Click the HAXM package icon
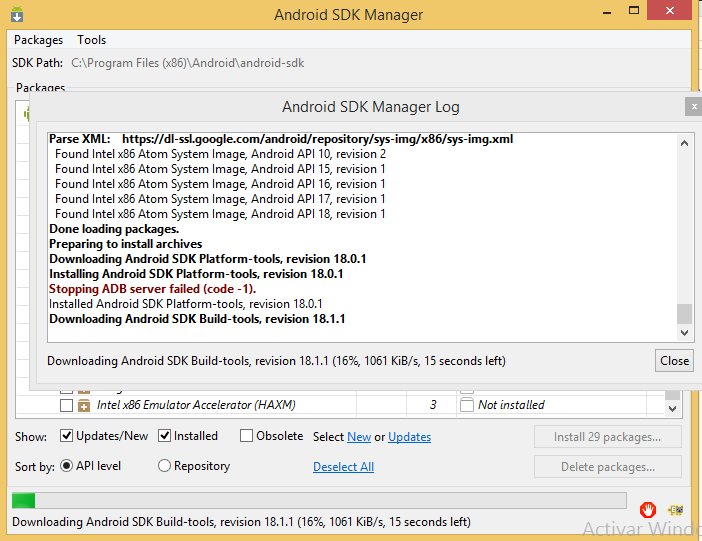Screen dimensions: 702x541 click(84, 405)
